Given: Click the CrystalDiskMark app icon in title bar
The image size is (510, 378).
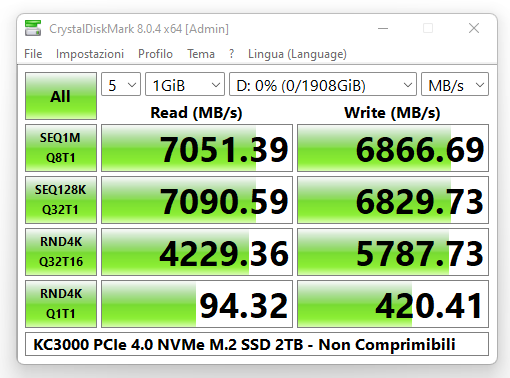Looking at the screenshot, I should 33,28.
